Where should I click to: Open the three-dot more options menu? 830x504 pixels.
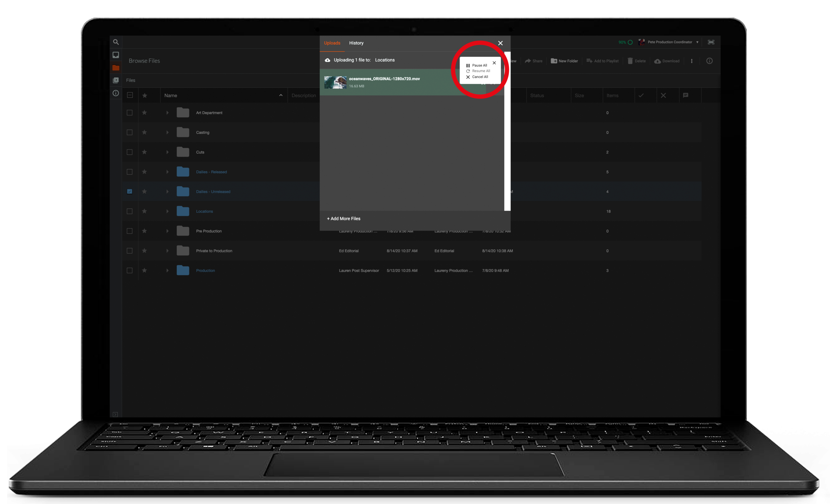(x=692, y=61)
